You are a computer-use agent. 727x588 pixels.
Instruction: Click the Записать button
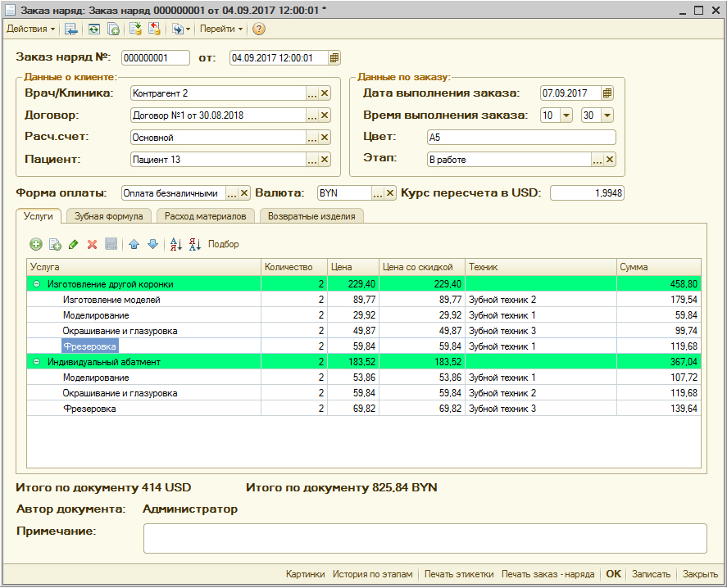651,574
